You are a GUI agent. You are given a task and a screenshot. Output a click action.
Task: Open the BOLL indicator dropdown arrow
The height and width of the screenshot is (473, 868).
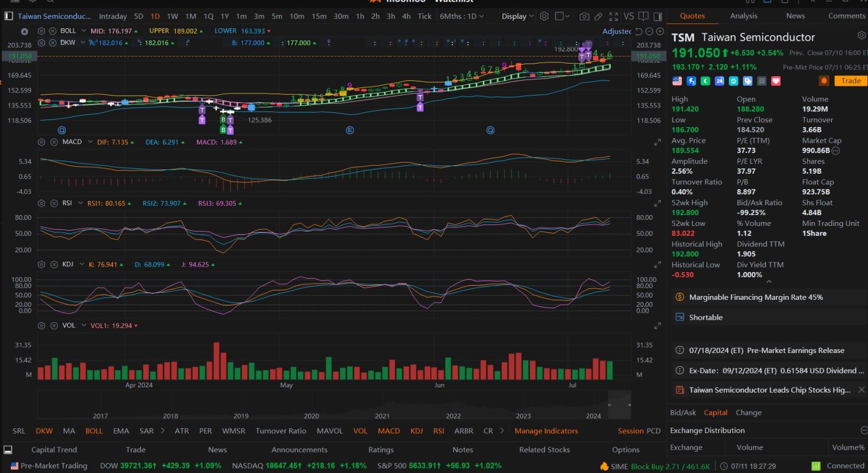[x=82, y=31]
